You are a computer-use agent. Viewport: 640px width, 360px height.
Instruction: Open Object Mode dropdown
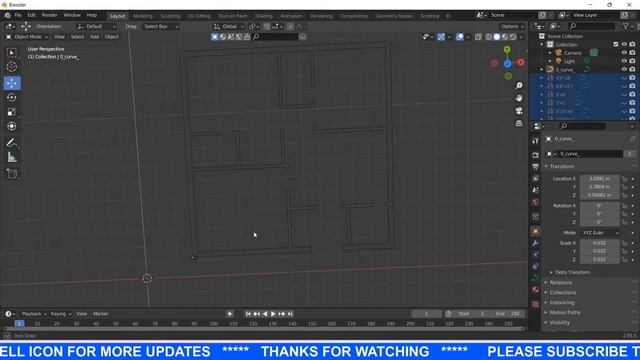coord(27,37)
